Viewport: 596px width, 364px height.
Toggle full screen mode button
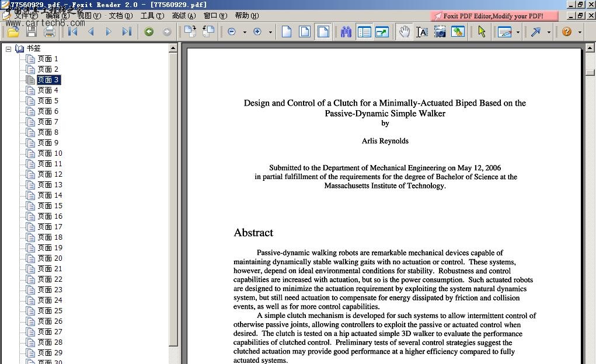(x=382, y=32)
